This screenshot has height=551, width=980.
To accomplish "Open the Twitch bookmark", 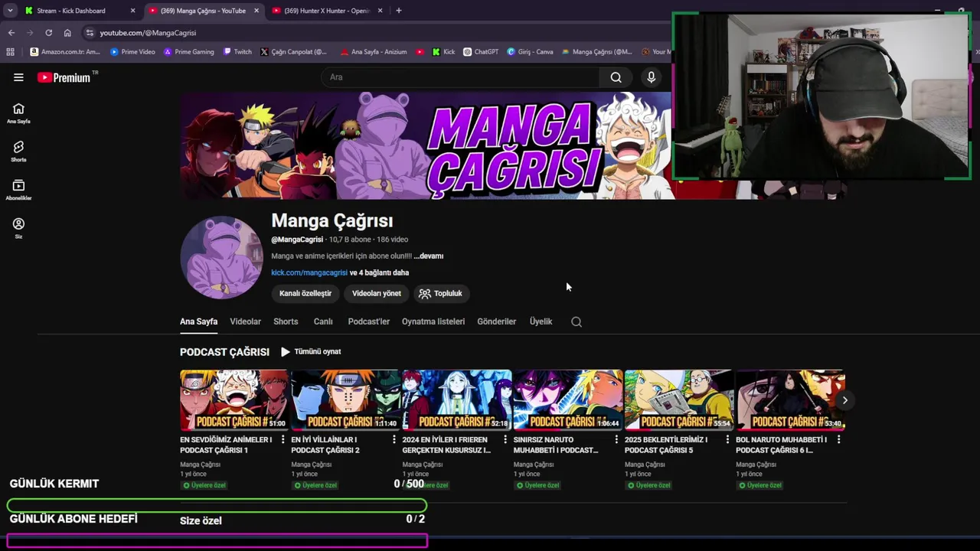I will pos(237,52).
